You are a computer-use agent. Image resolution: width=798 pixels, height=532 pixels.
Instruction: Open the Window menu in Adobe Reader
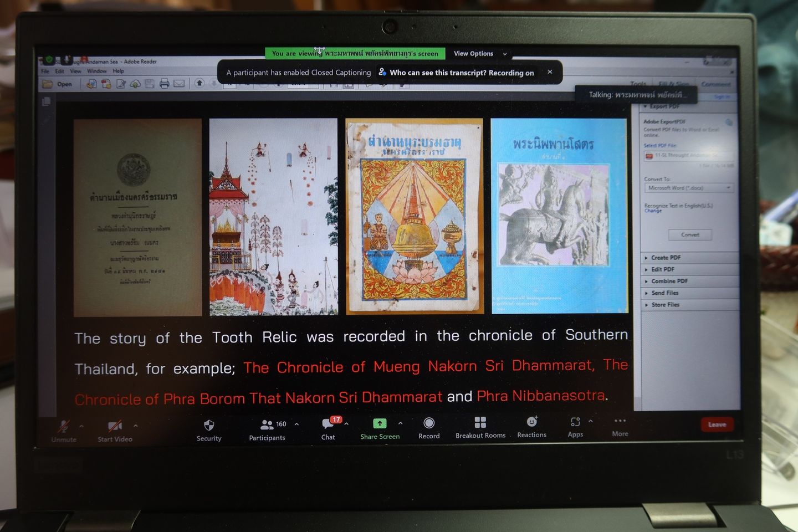[x=97, y=71]
